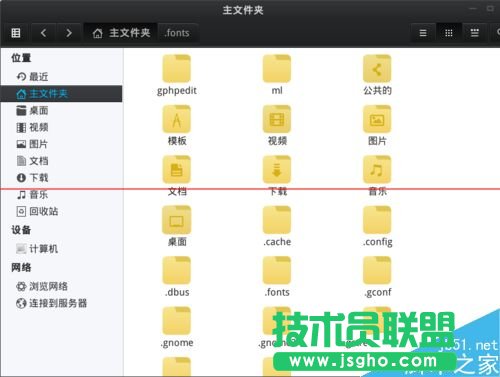Click the .fonts path bar button
This screenshot has height=377, width=500.
pos(177,33)
